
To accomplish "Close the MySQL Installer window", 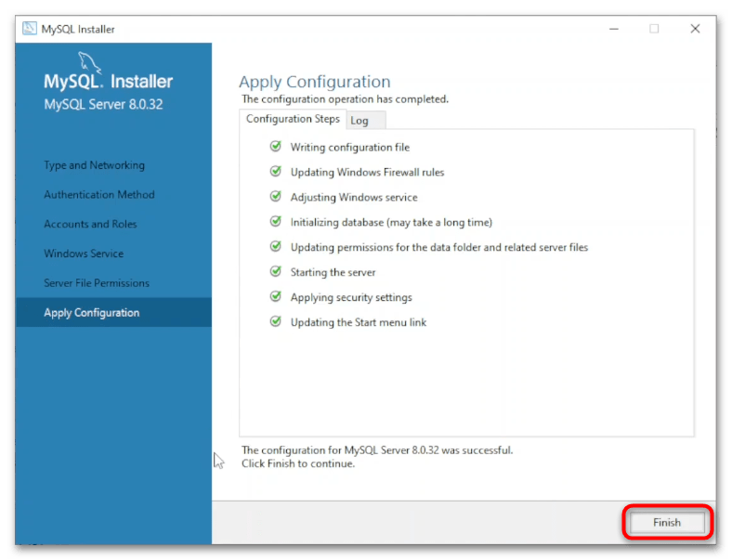I will (695, 29).
